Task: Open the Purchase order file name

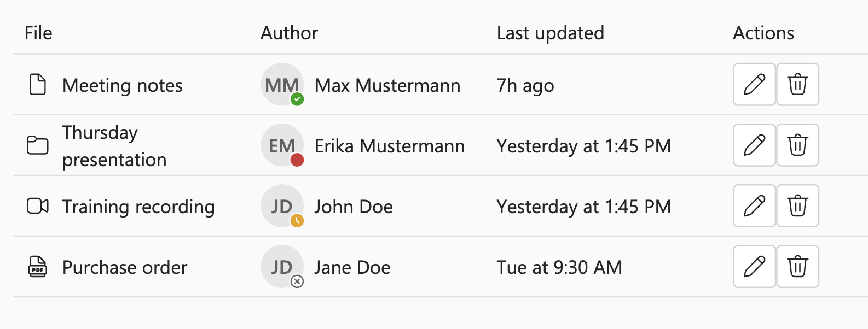Action: tap(125, 267)
